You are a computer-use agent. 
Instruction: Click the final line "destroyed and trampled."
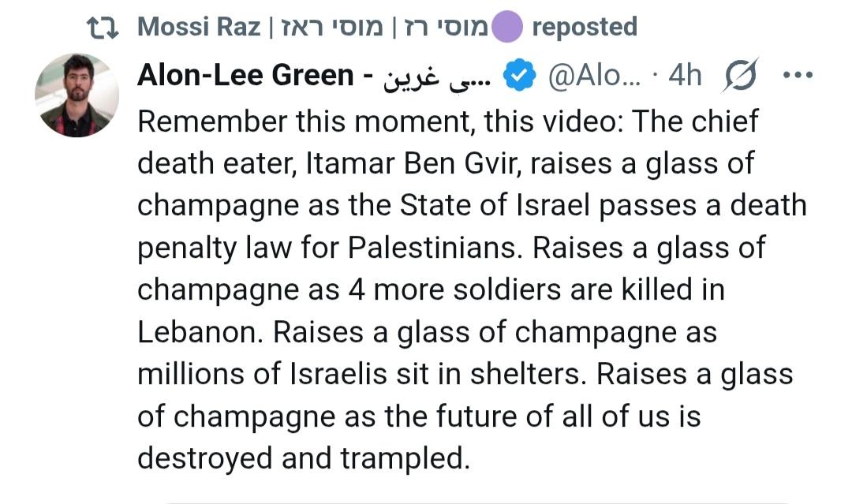point(304,457)
